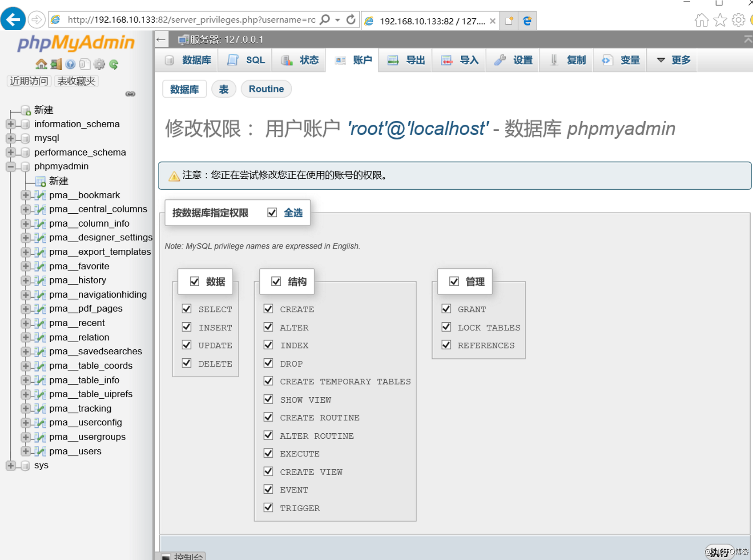
Task: Open navigation panel settings gear icon
Action: point(99,64)
